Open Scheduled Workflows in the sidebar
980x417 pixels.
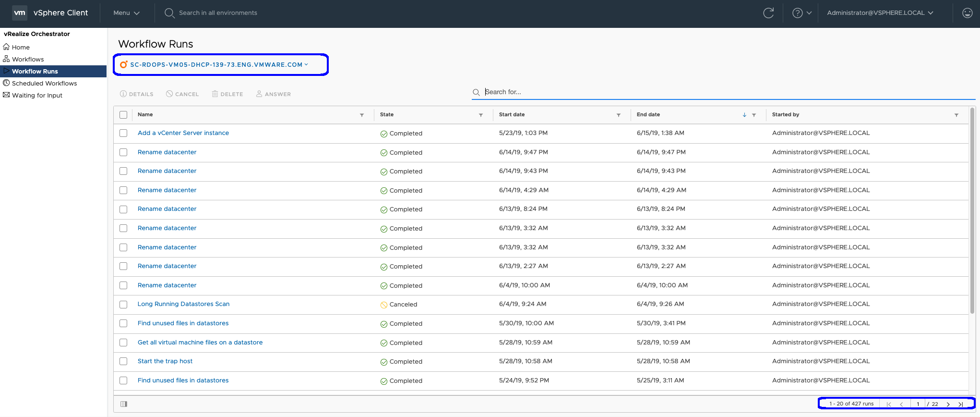(x=44, y=83)
